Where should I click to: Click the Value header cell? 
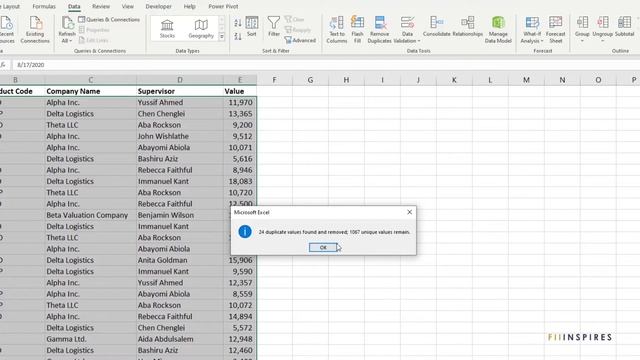[x=240, y=91]
